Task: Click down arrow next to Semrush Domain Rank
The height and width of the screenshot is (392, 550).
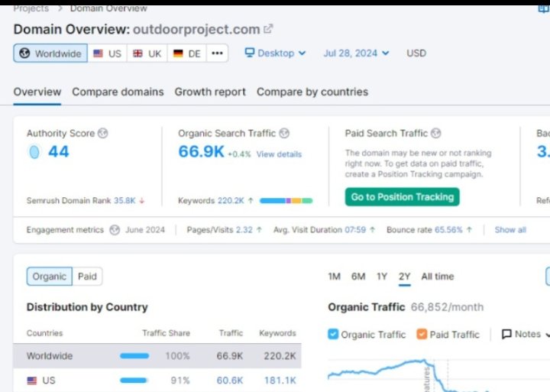Action: (x=142, y=201)
